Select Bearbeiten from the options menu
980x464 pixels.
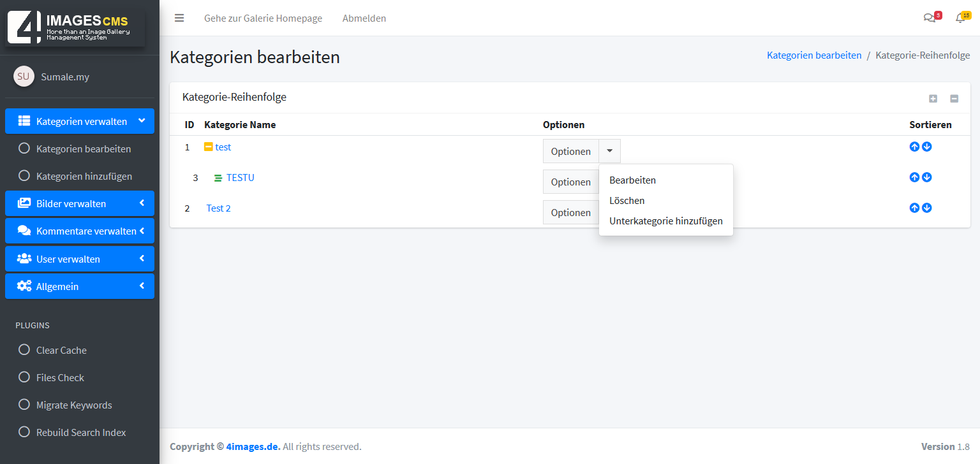click(632, 180)
